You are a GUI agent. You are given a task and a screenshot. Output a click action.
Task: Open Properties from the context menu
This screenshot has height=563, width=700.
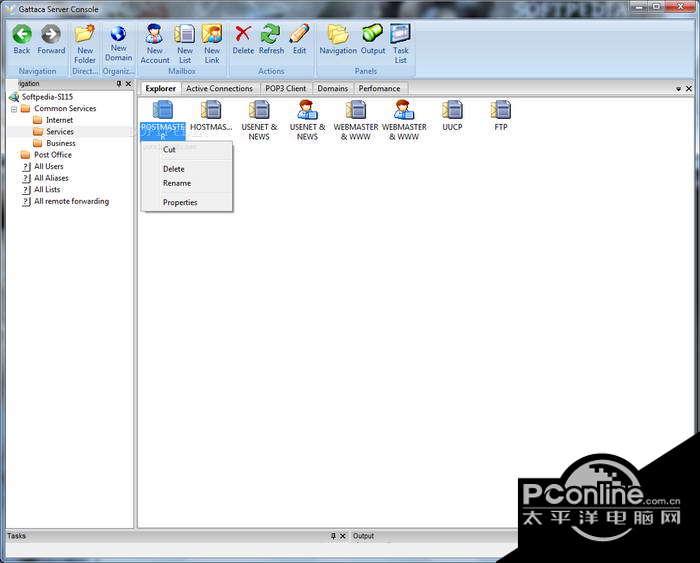click(x=187, y=202)
